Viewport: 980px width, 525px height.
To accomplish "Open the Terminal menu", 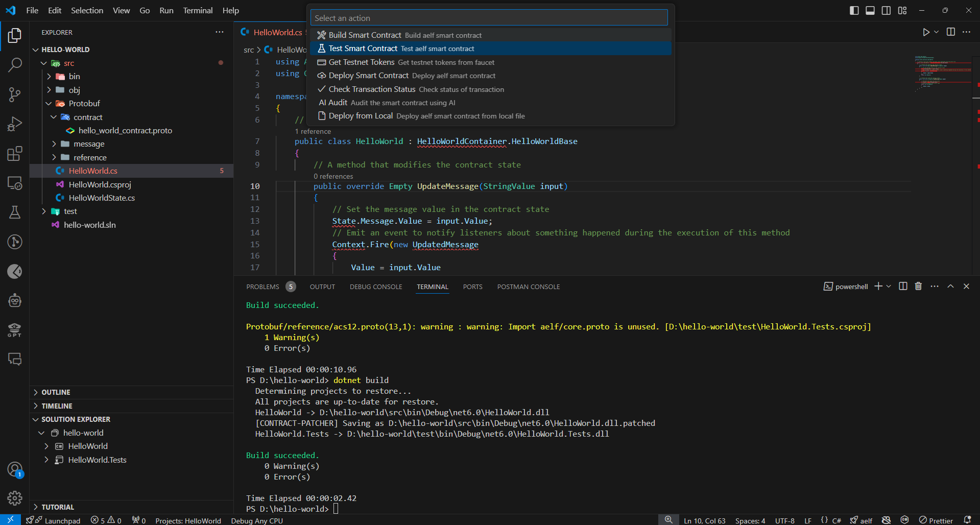I will pyautogui.click(x=198, y=10).
